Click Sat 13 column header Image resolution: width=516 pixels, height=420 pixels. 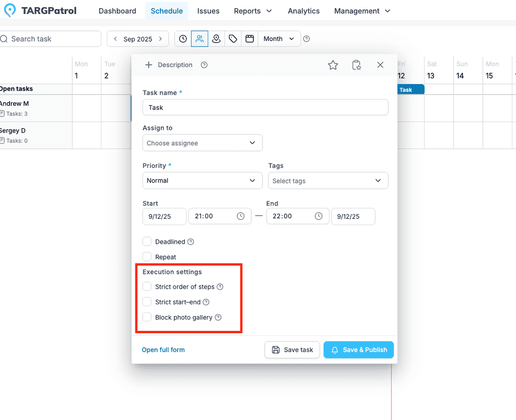click(x=439, y=70)
